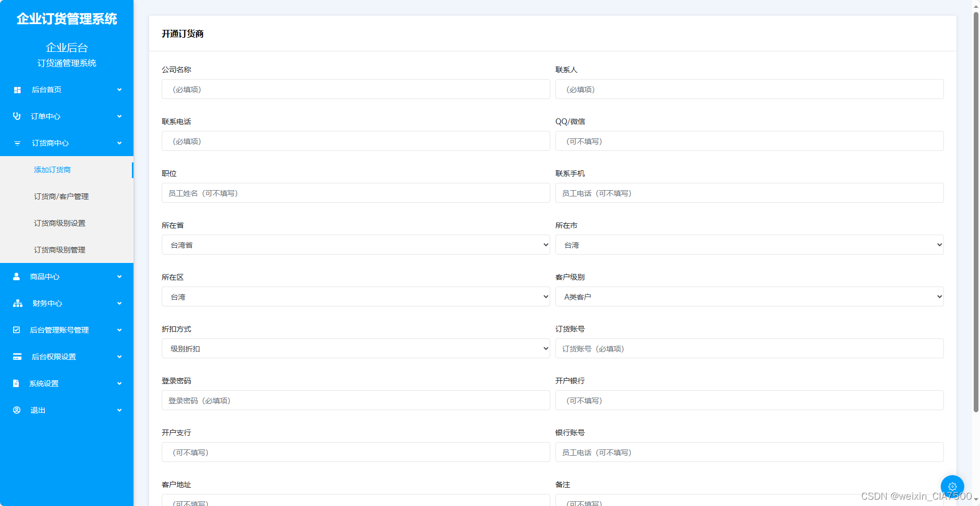Image resolution: width=980 pixels, height=506 pixels.
Task: Click the 订货商中心 filter lines icon
Action: [x=17, y=143]
